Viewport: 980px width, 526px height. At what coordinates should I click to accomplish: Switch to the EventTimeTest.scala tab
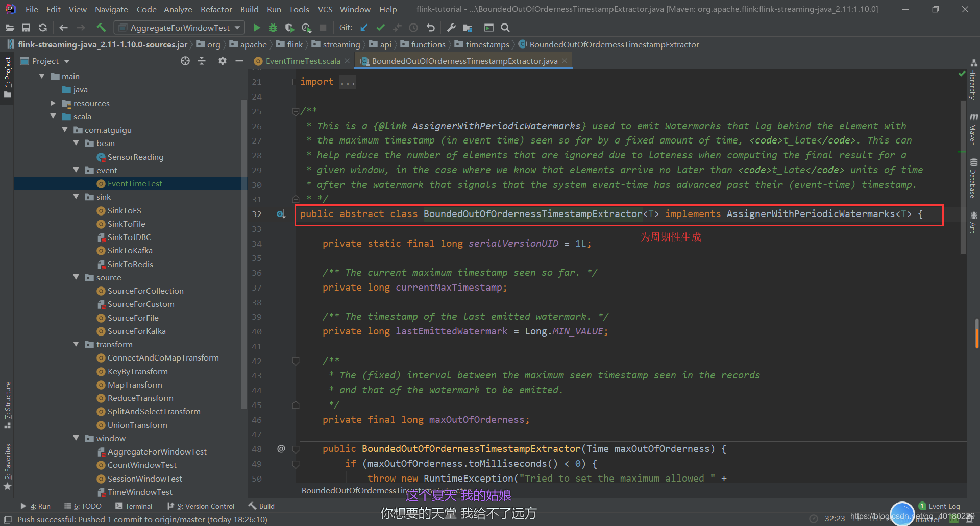tap(303, 61)
